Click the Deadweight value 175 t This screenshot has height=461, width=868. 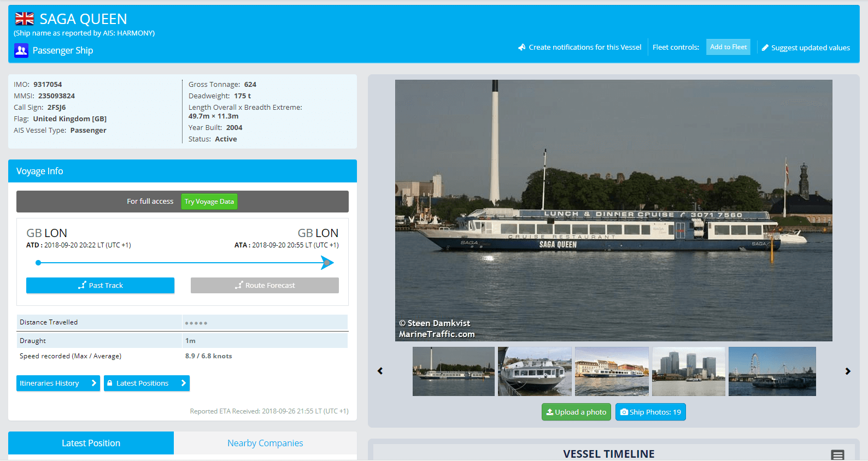(x=243, y=96)
